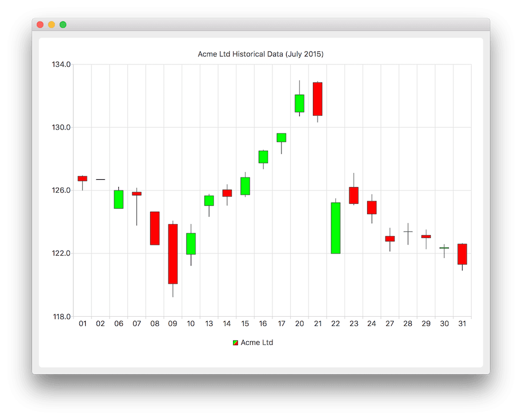Select the tall red candlestick for day 09
Image resolution: width=522 pixels, height=420 pixels.
tap(172, 254)
